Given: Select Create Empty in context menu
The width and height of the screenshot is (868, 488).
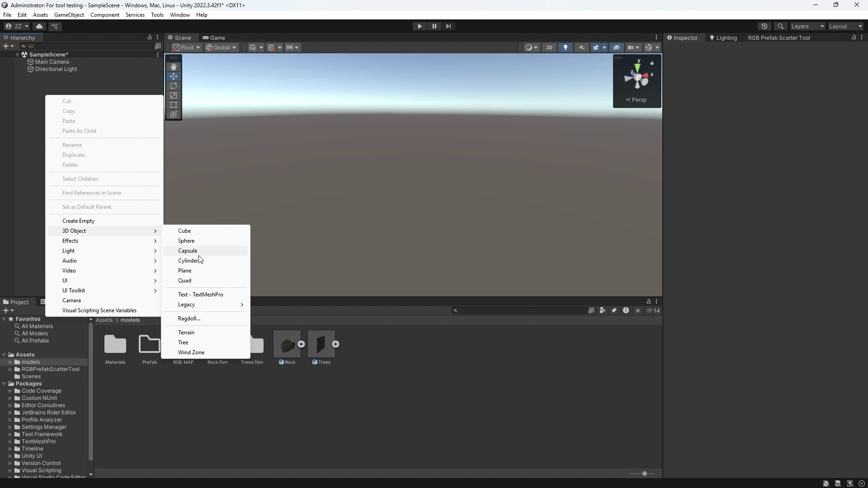Looking at the screenshot, I should click(x=104, y=221).
